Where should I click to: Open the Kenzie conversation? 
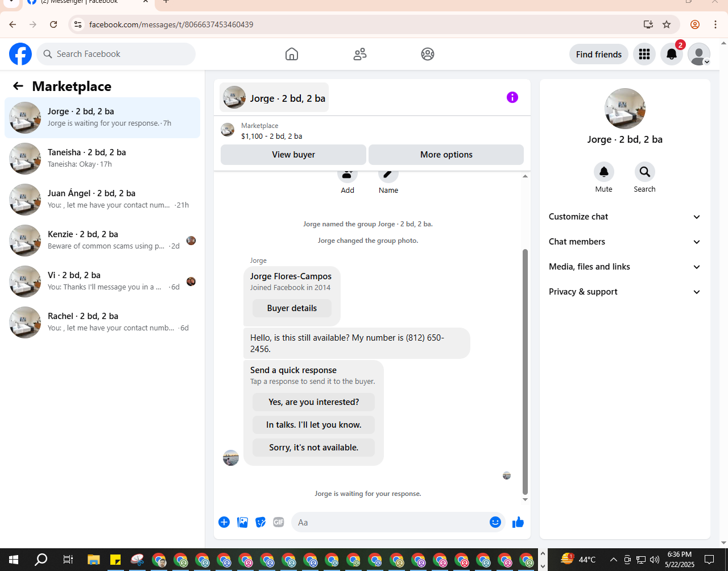pyautogui.click(x=102, y=241)
